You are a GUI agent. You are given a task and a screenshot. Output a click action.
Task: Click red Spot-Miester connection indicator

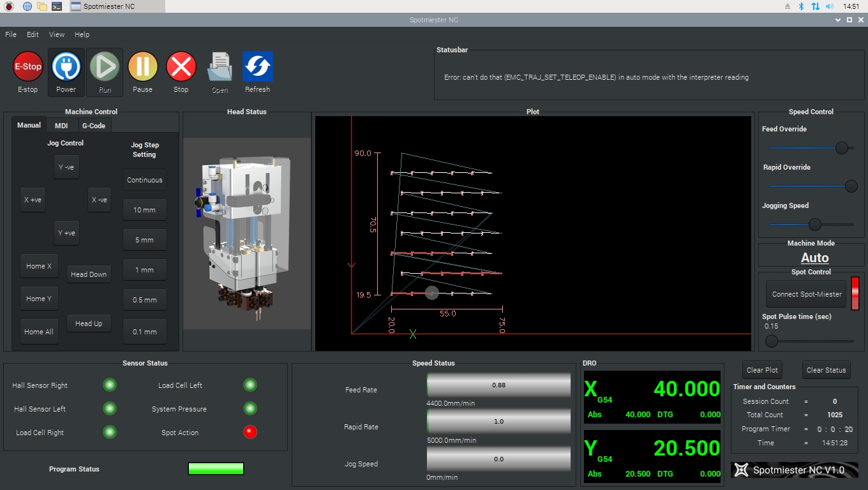[x=855, y=293]
